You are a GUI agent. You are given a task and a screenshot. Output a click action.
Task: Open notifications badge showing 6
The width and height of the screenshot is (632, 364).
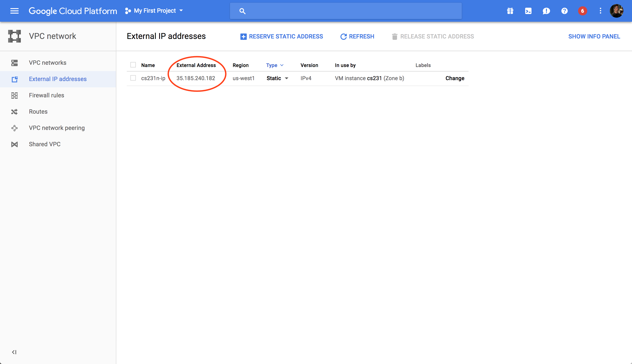(582, 11)
